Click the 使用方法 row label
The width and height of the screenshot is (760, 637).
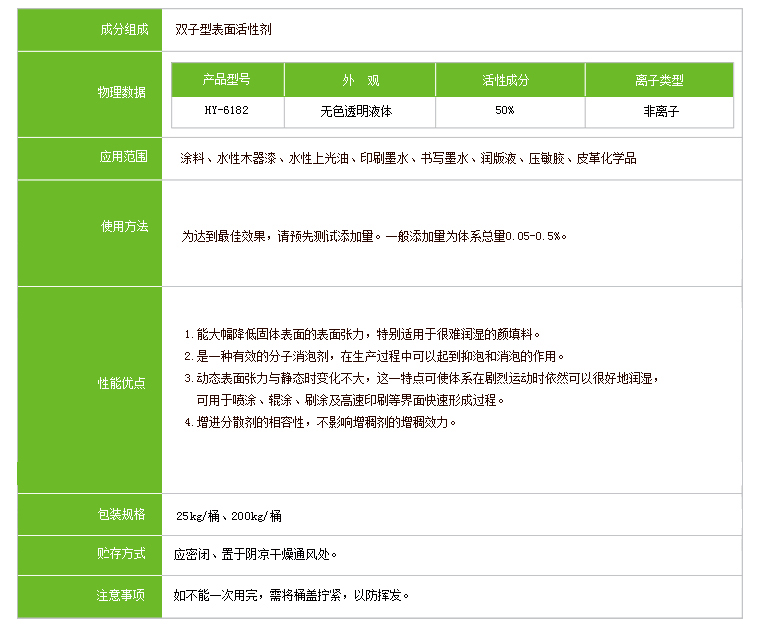pos(122,226)
